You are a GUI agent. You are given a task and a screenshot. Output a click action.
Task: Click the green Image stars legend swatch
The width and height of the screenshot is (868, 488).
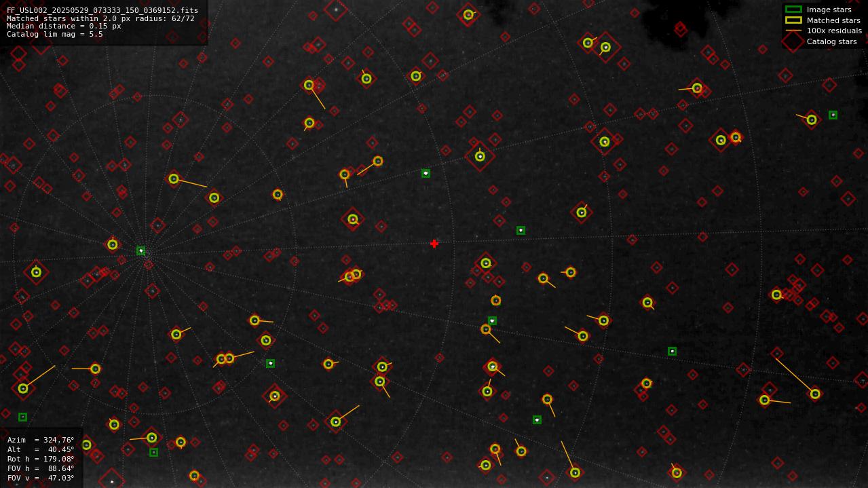point(793,10)
